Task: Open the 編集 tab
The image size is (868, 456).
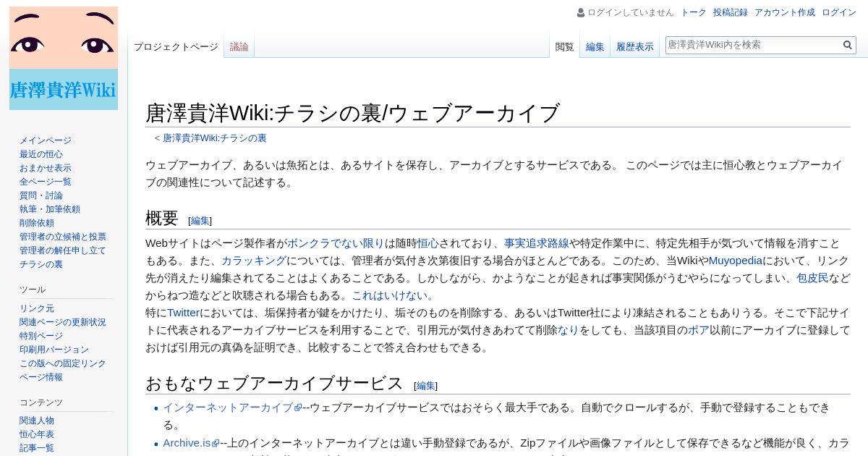Action: [x=595, y=46]
